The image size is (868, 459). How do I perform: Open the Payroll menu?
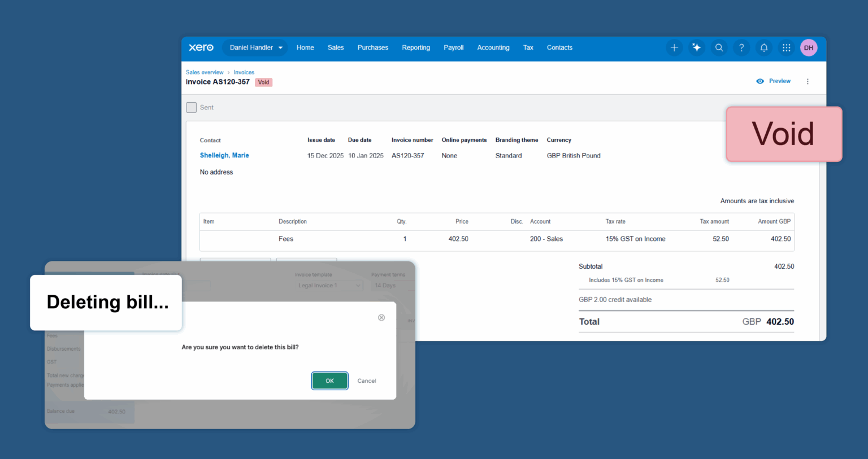pyautogui.click(x=454, y=47)
